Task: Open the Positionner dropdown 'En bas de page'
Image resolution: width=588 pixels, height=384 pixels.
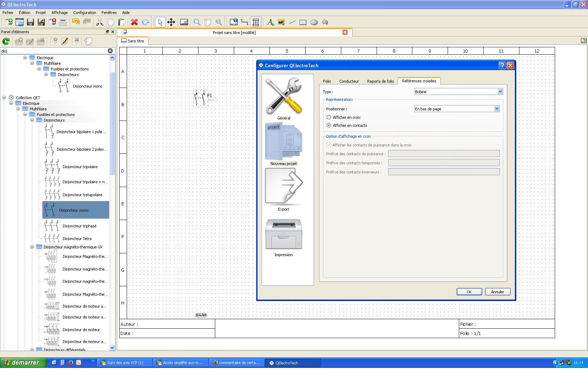Action: click(457, 109)
